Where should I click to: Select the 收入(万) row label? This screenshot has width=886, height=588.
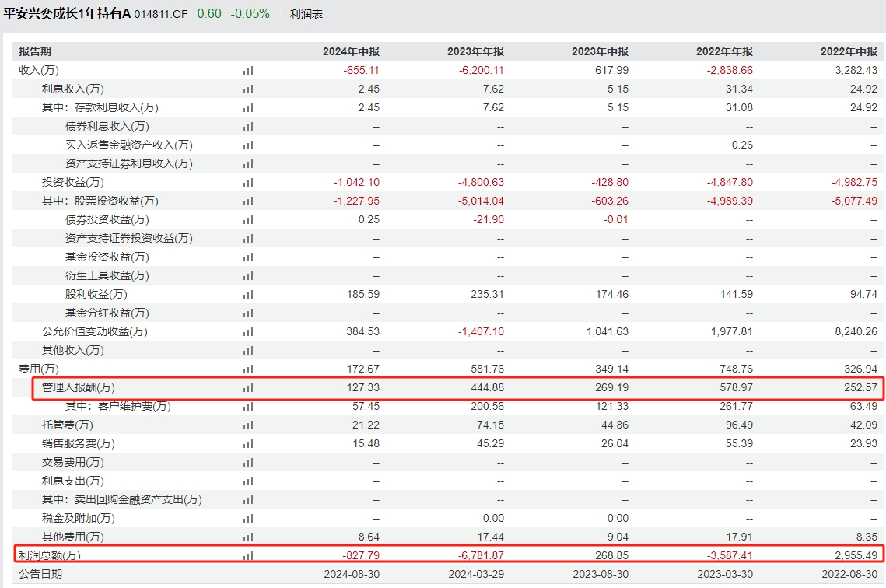coord(39,70)
